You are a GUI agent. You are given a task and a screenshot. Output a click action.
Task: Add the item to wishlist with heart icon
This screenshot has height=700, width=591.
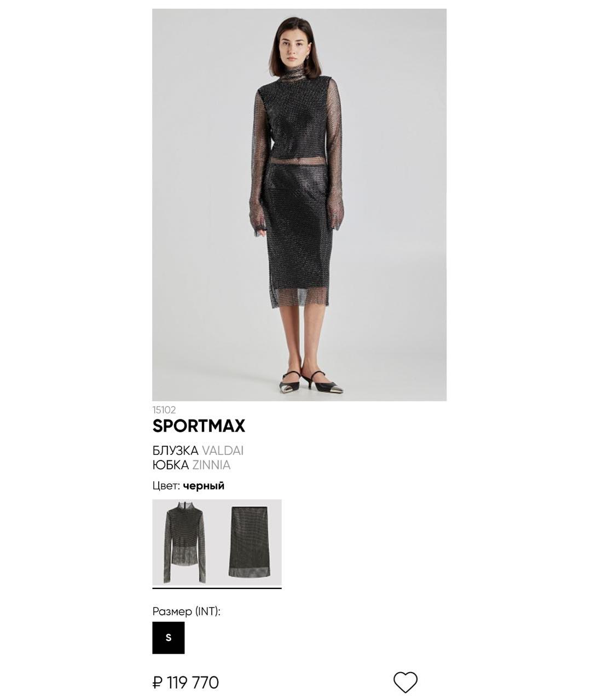tap(405, 682)
